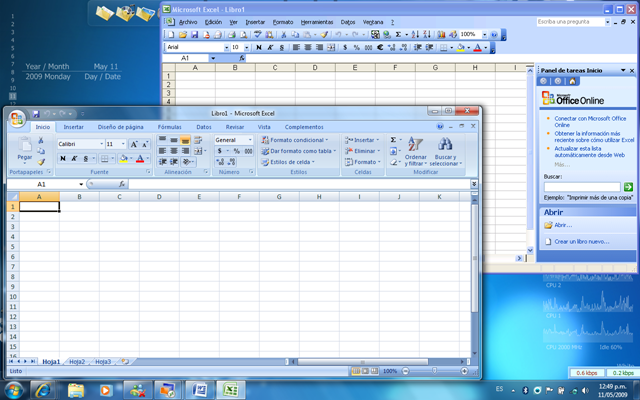Image resolution: width=640 pixels, height=400 pixels.
Task: Toggle italic K in Excel 2007 Fuente group
Action: coord(74,158)
